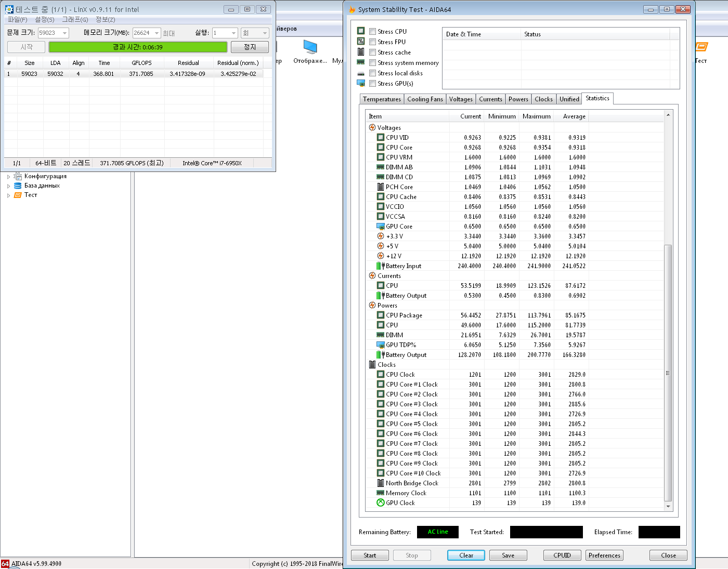Toggle the Stress local disks checkbox
728x569 pixels.
click(372, 73)
